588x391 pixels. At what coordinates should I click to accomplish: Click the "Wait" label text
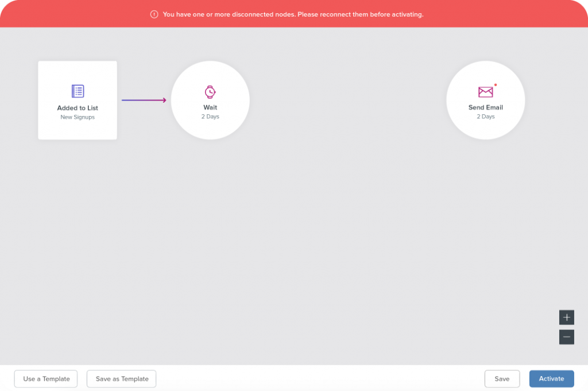point(210,107)
